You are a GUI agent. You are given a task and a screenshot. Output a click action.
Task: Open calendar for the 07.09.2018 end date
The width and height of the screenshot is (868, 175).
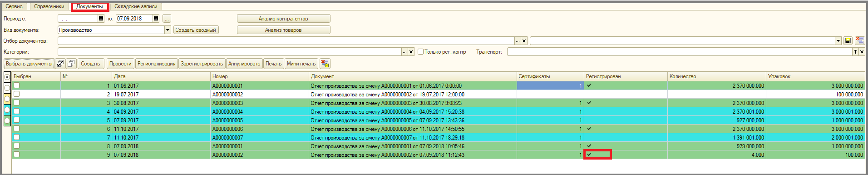pyautogui.click(x=156, y=19)
